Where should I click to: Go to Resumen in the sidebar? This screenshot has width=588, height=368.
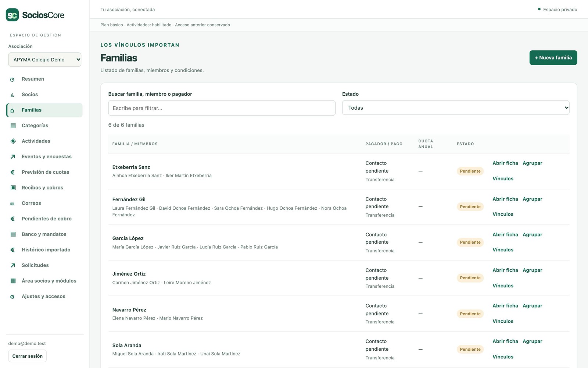44,79
